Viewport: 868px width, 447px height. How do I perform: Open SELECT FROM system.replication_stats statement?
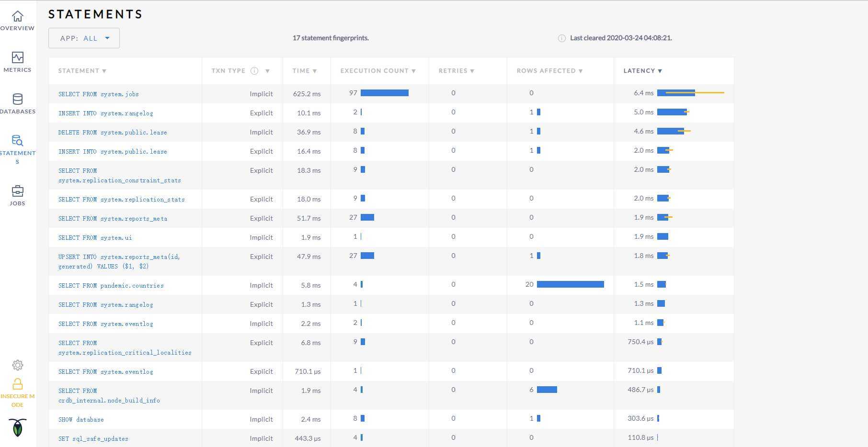[122, 200]
